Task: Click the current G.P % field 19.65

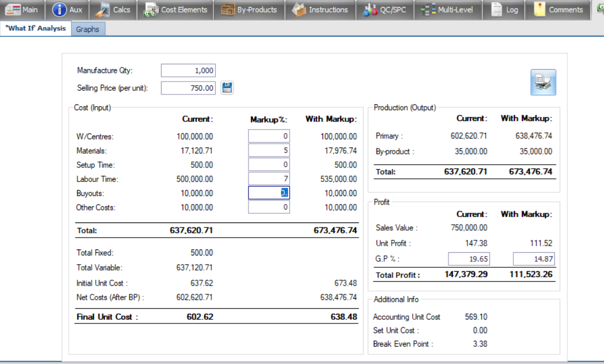Action: coord(469,259)
